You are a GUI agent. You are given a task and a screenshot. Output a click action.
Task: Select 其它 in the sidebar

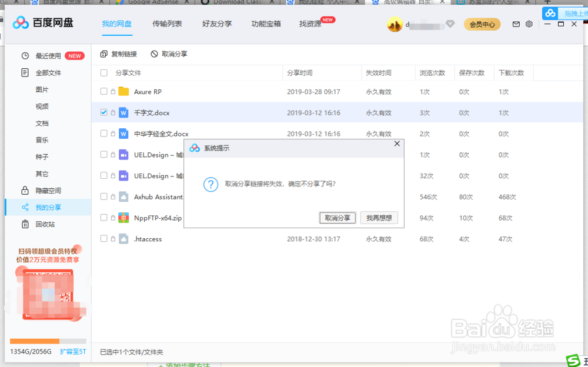[42, 174]
